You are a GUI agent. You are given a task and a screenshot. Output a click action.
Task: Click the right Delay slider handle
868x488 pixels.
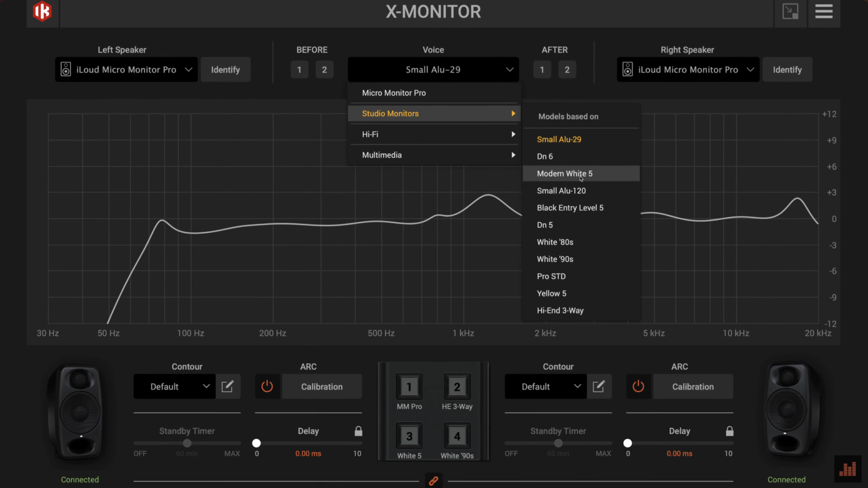point(628,443)
